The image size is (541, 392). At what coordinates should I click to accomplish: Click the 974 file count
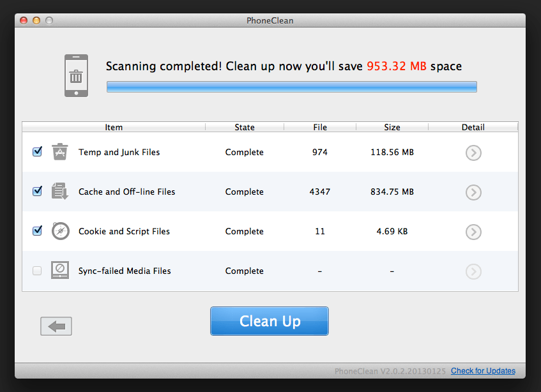coord(320,152)
